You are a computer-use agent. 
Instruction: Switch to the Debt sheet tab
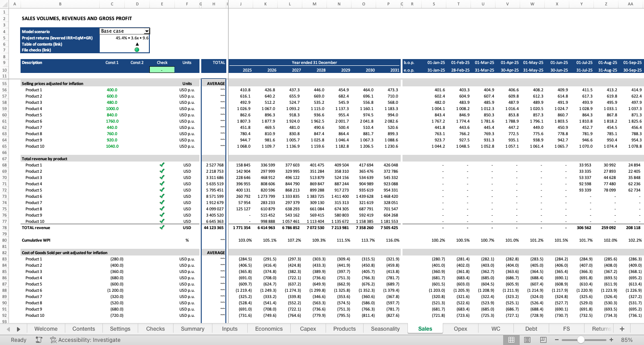(x=531, y=329)
